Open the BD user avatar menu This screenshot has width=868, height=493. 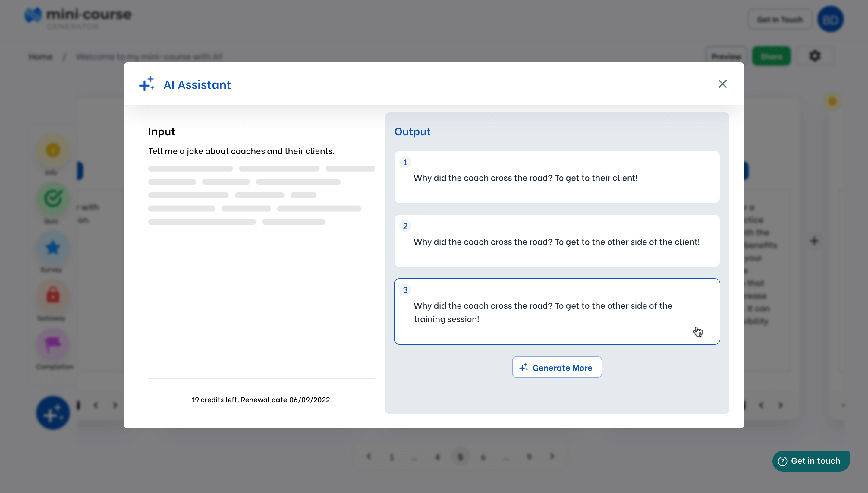[830, 20]
